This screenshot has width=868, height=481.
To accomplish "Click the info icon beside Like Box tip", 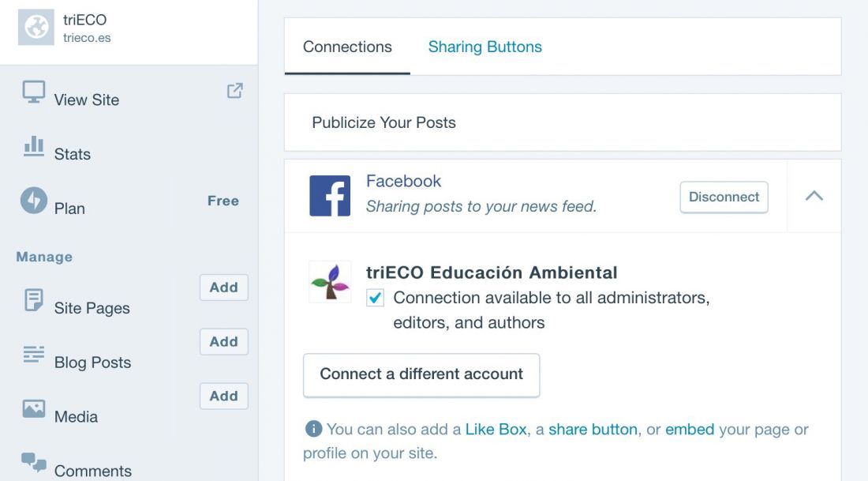I will [313, 428].
